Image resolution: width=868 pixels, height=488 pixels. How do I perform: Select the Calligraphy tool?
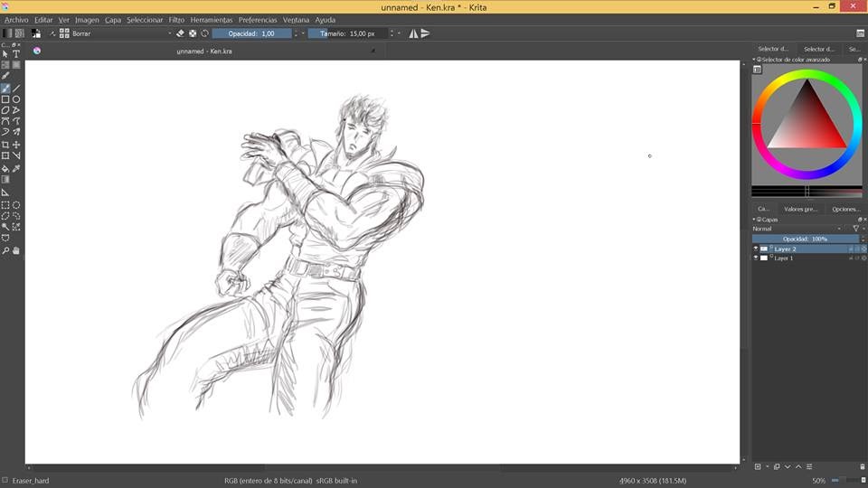pos(5,76)
